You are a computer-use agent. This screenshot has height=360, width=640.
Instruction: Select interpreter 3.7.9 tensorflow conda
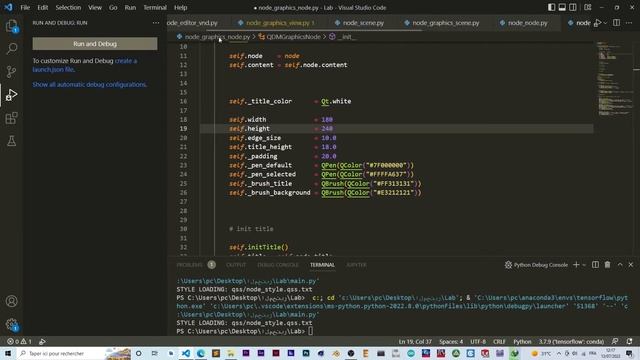click(x=571, y=341)
